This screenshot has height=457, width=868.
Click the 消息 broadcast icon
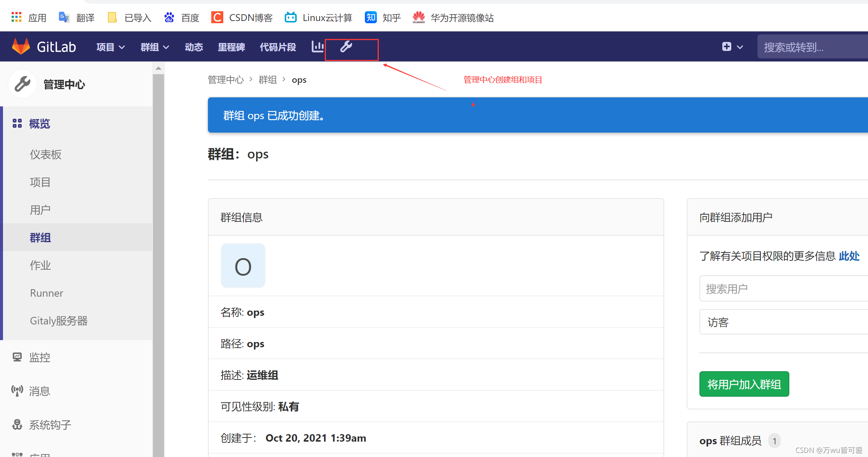coord(17,391)
